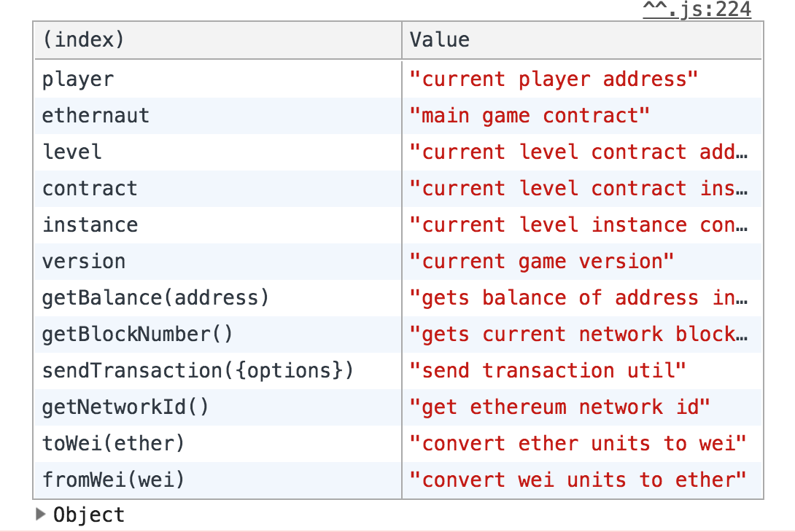795x532 pixels.
Task: Select the getBlockNumber() cell
Action: coord(218,335)
